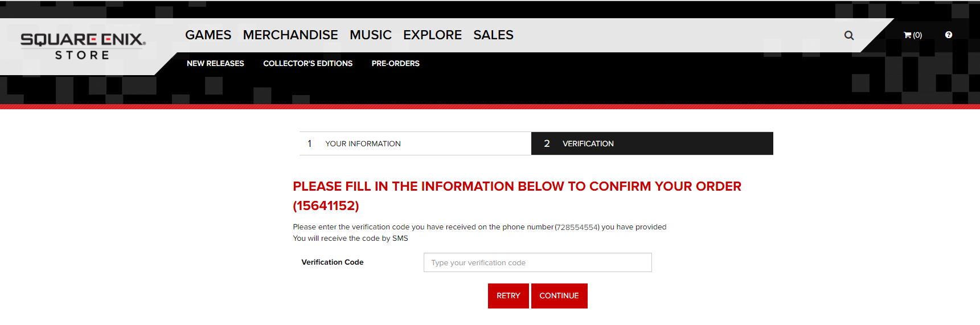This screenshot has height=325, width=980.
Task: Click the help question mark icon
Action: [x=948, y=35]
